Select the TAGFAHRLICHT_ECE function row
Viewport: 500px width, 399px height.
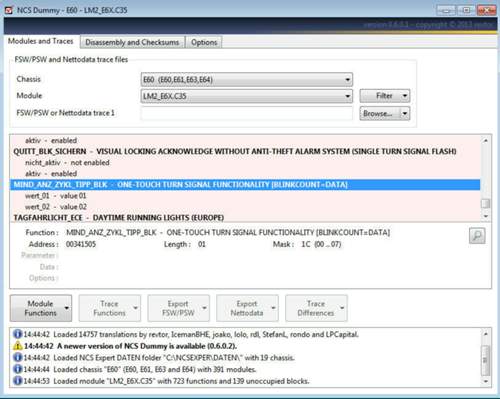pos(245,217)
